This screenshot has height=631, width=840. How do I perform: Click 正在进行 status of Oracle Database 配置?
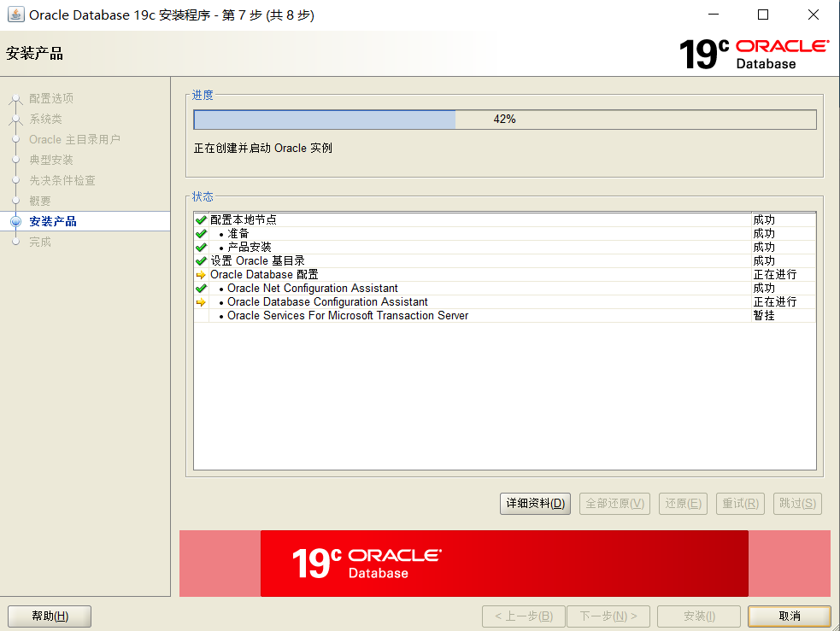(775, 275)
